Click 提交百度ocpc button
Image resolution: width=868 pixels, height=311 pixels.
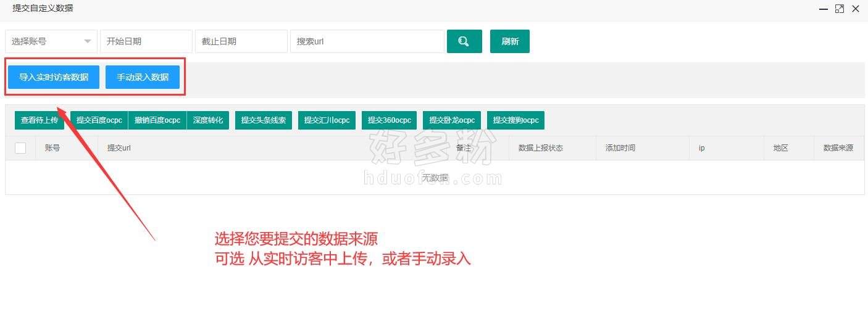tap(99, 120)
